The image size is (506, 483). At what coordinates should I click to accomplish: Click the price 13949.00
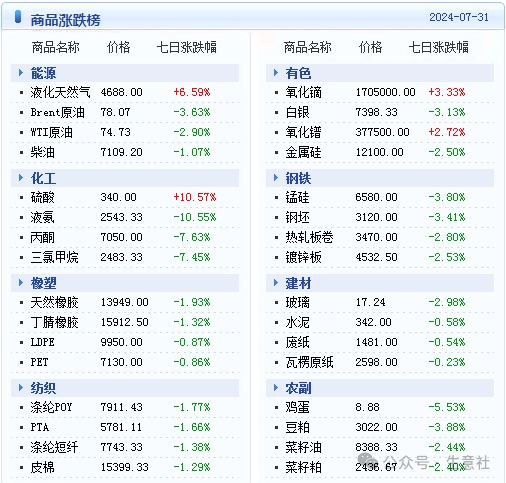124,302
